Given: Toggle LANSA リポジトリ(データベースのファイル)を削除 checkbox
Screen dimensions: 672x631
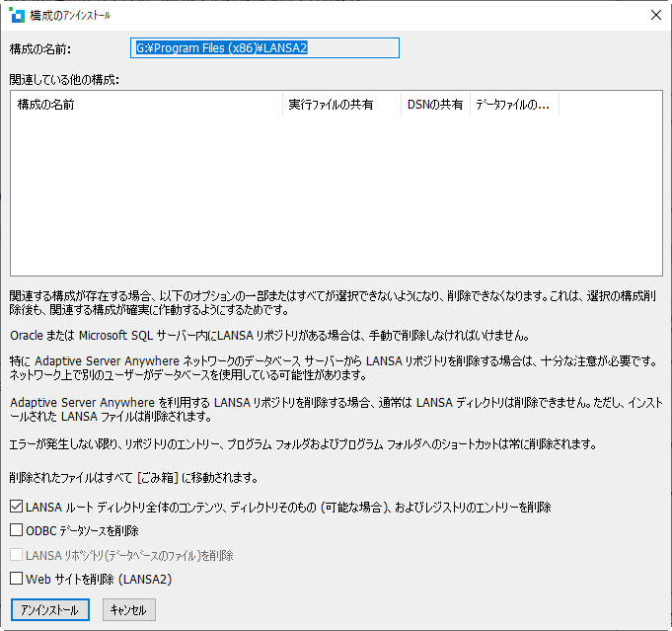Looking at the screenshot, I should pos(17,555).
